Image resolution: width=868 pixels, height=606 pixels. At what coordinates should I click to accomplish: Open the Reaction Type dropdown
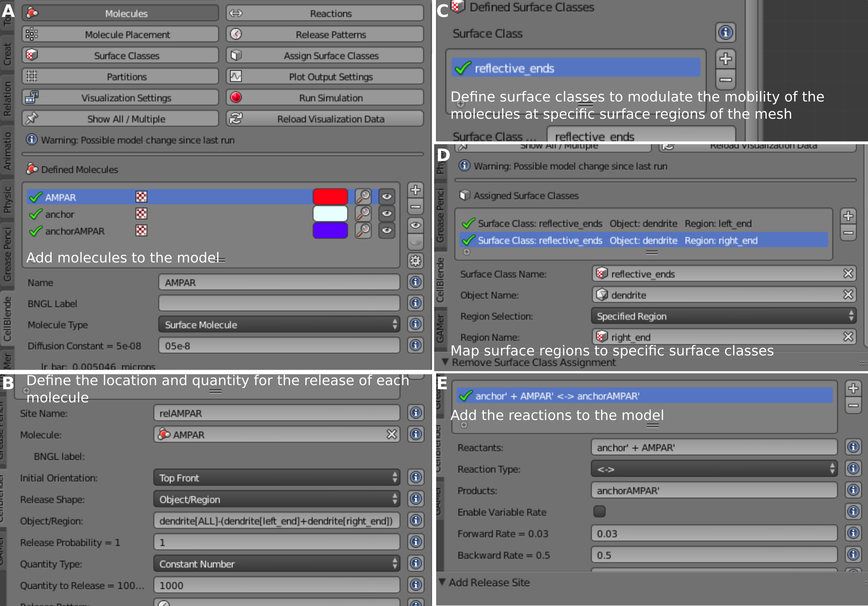tap(713, 469)
